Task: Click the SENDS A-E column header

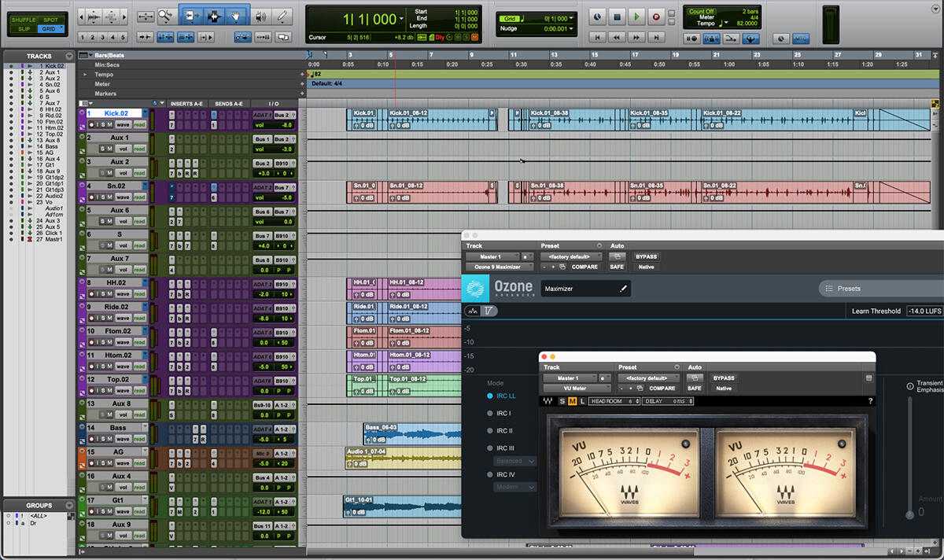Action: (x=229, y=104)
